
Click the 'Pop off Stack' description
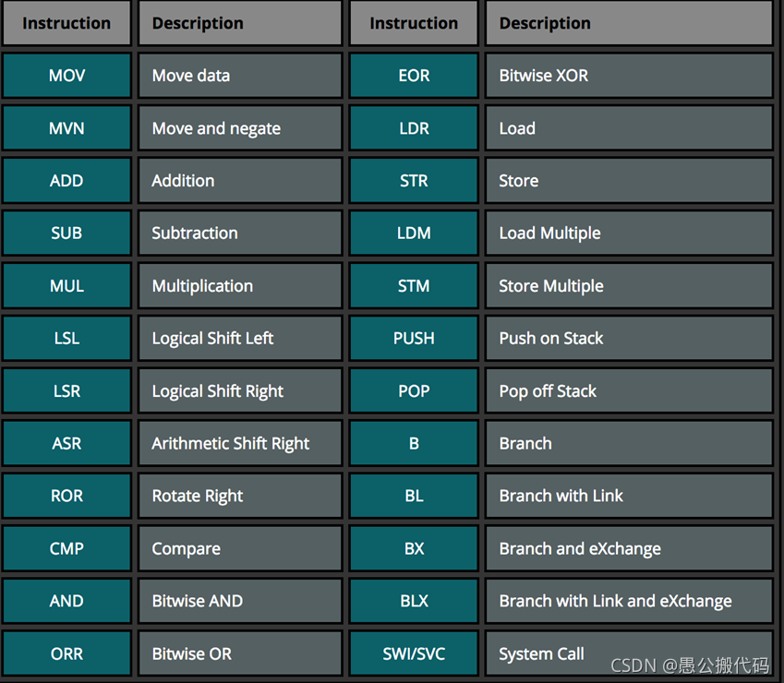pos(630,391)
